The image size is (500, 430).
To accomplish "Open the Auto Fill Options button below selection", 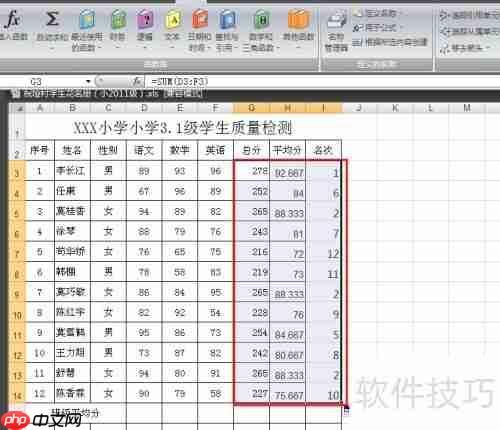I will 346,412.
